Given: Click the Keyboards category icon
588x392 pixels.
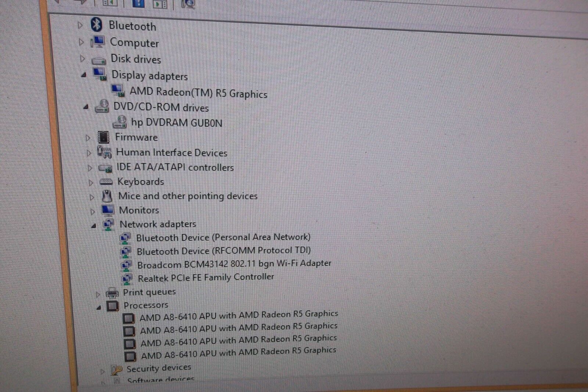Looking at the screenshot, I should click(x=106, y=182).
